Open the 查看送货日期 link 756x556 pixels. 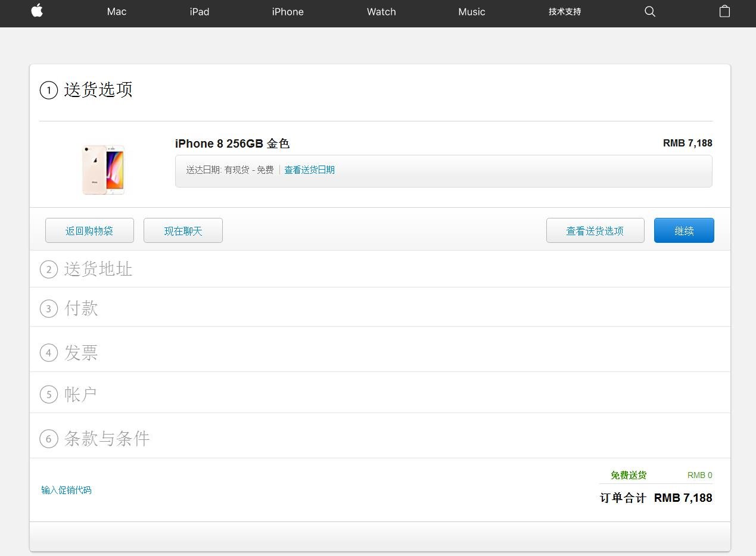click(x=309, y=170)
